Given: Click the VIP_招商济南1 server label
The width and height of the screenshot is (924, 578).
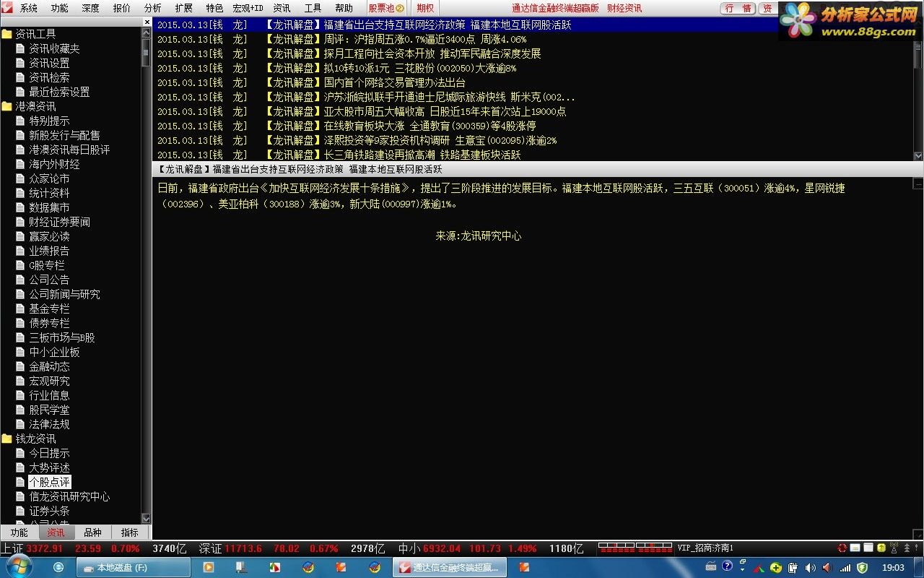Looking at the screenshot, I should [x=705, y=548].
